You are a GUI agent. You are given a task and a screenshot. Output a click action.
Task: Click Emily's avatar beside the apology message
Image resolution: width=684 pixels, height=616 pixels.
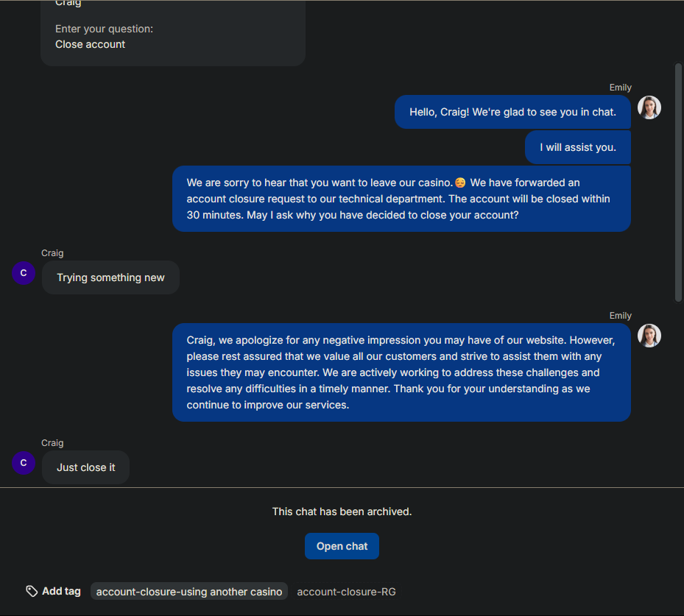[x=649, y=336]
